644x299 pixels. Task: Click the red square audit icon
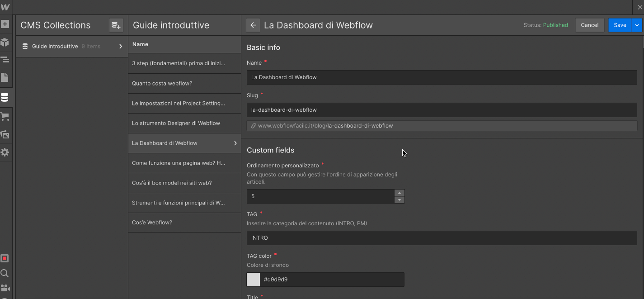(x=5, y=258)
